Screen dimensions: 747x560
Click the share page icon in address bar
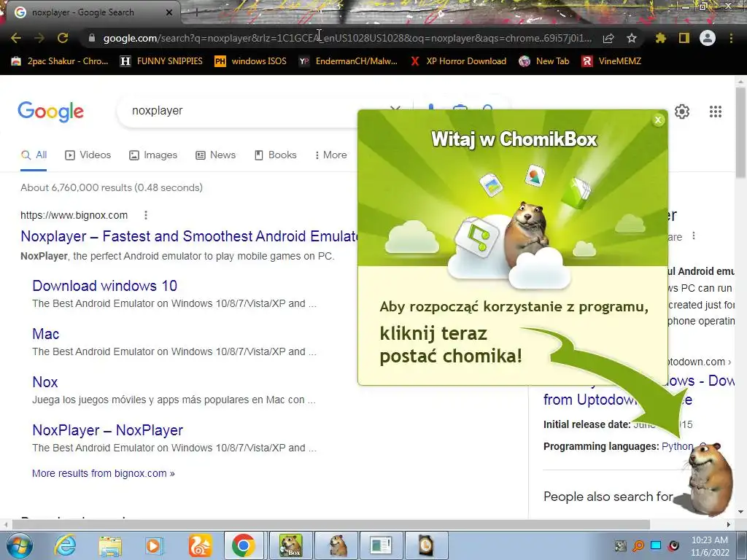pos(608,39)
